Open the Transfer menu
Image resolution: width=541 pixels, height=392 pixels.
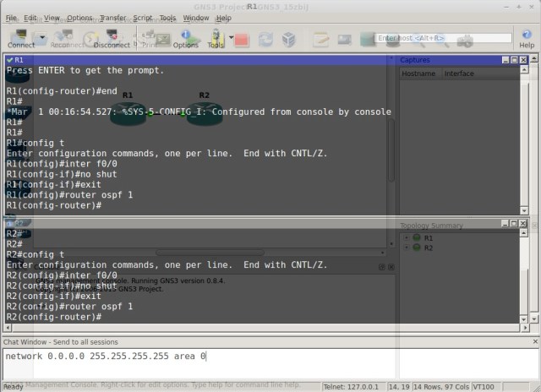[x=112, y=18]
